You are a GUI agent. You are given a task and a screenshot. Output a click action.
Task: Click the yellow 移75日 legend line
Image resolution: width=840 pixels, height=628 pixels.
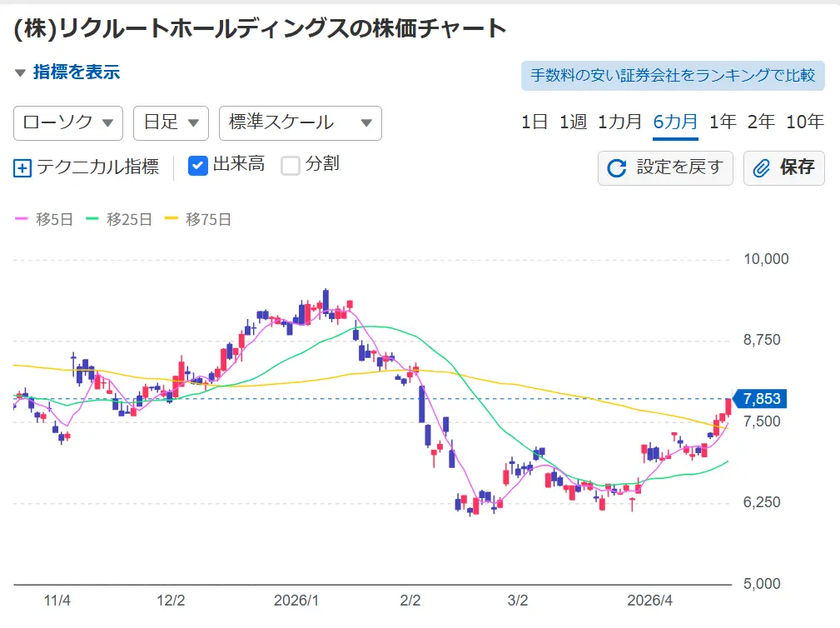[171, 220]
